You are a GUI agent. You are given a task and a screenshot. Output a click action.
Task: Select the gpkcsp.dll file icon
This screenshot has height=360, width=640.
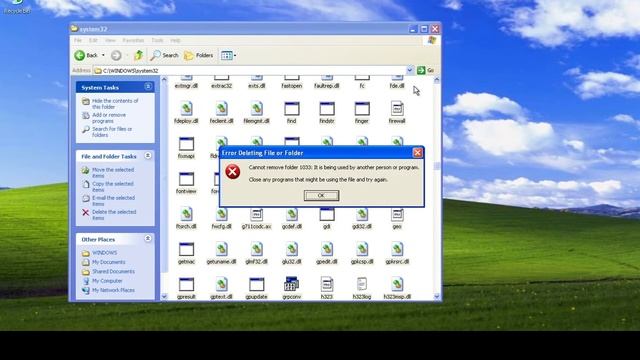(x=362, y=249)
